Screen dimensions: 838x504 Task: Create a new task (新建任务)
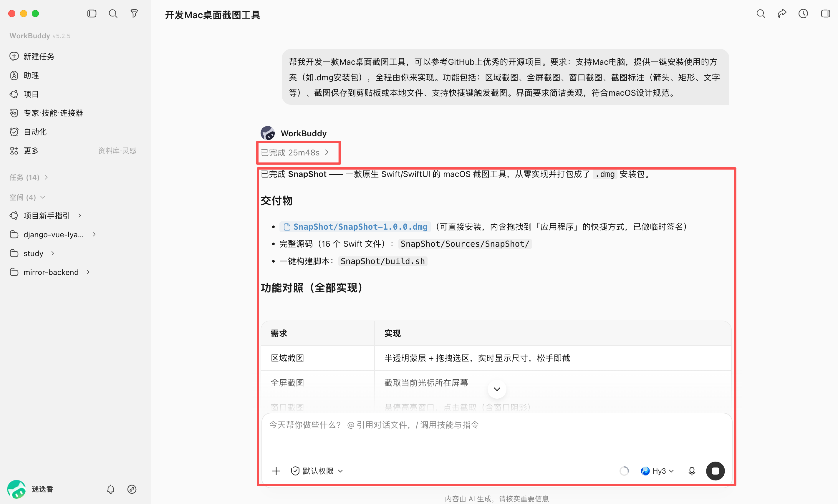(x=32, y=57)
